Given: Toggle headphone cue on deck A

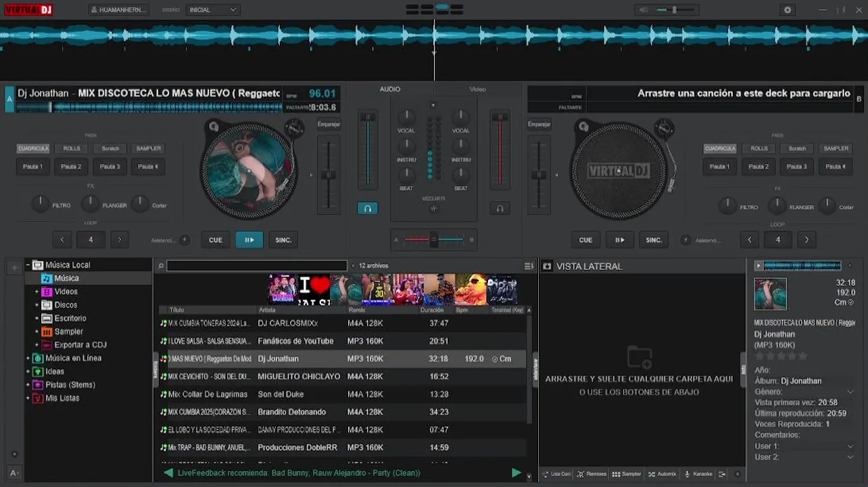Looking at the screenshot, I should coord(368,208).
